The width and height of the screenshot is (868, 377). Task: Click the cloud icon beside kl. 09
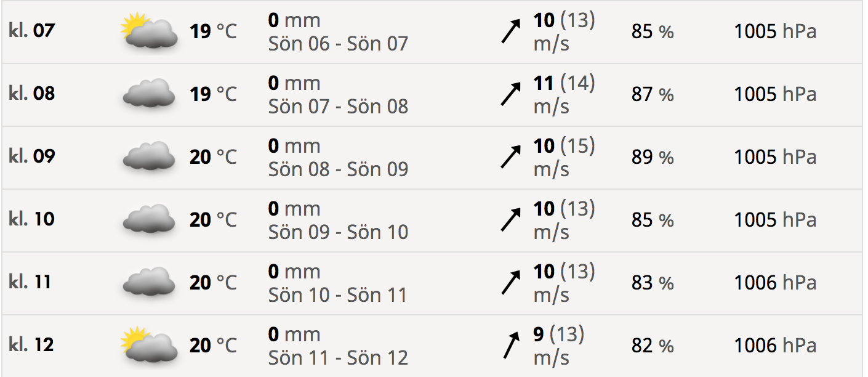pos(148,157)
